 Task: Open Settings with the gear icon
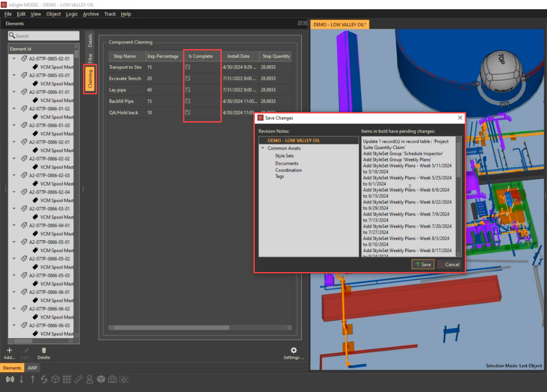pos(294,350)
